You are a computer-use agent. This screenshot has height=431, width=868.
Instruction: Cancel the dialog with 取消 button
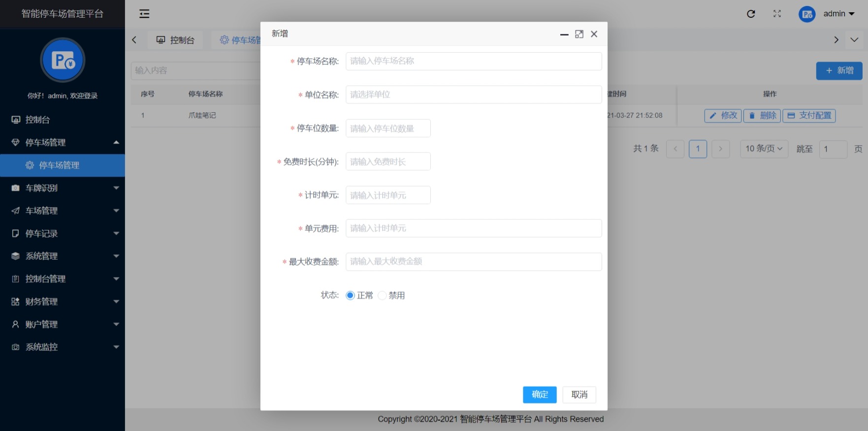pos(579,395)
